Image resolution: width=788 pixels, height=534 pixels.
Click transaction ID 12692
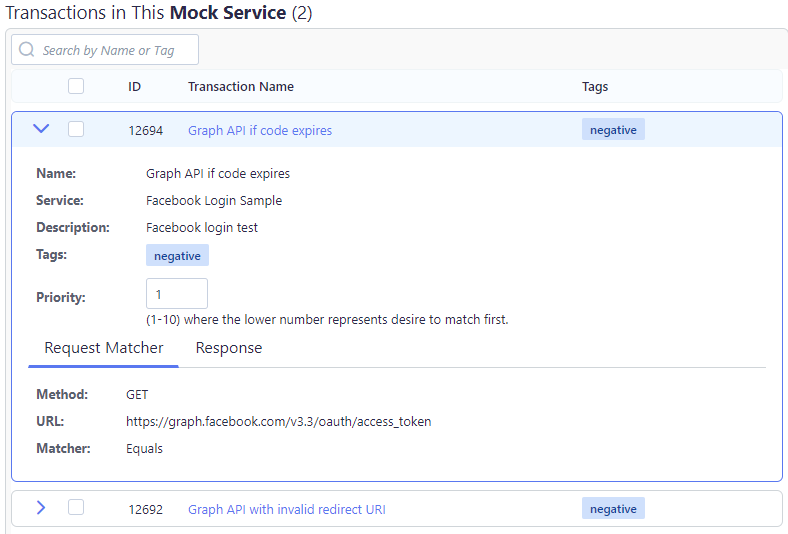(146, 509)
